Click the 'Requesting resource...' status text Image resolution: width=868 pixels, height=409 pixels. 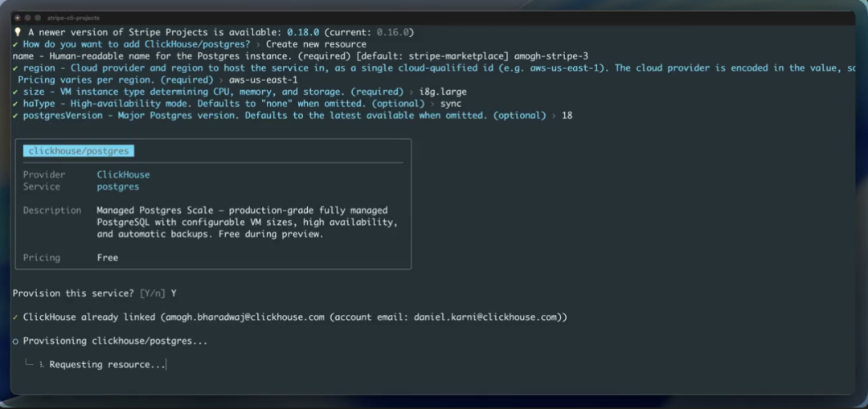point(108,366)
